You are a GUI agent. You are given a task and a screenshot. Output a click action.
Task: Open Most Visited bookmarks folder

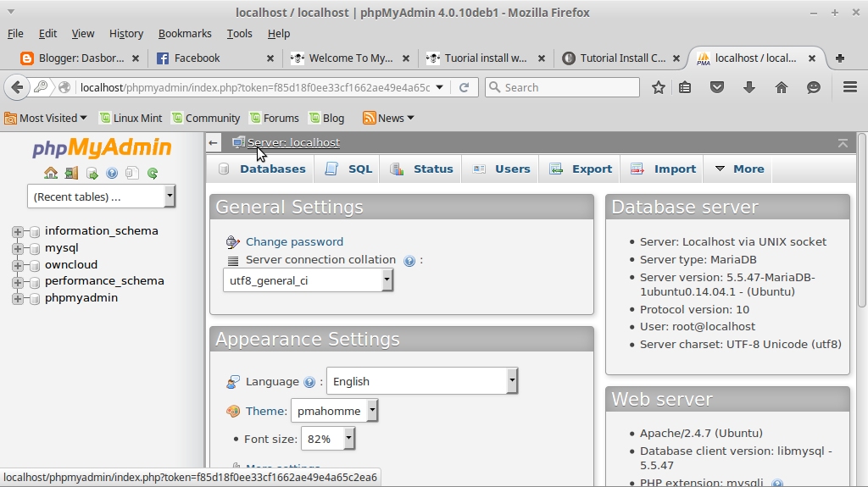coord(46,118)
